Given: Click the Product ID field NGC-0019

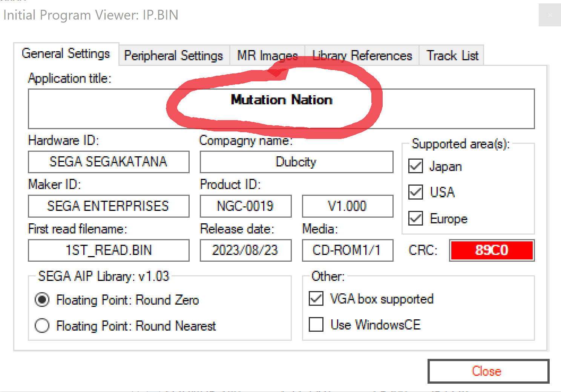Looking at the screenshot, I should (x=245, y=206).
